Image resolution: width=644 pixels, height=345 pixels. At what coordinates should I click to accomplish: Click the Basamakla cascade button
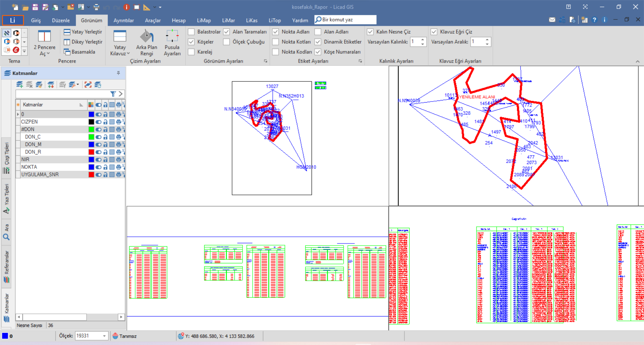tap(79, 52)
